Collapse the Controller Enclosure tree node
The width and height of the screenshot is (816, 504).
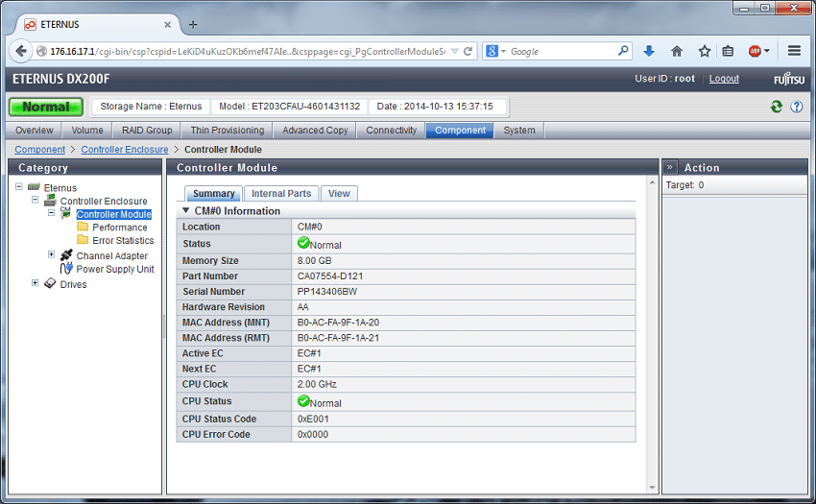click(x=36, y=200)
